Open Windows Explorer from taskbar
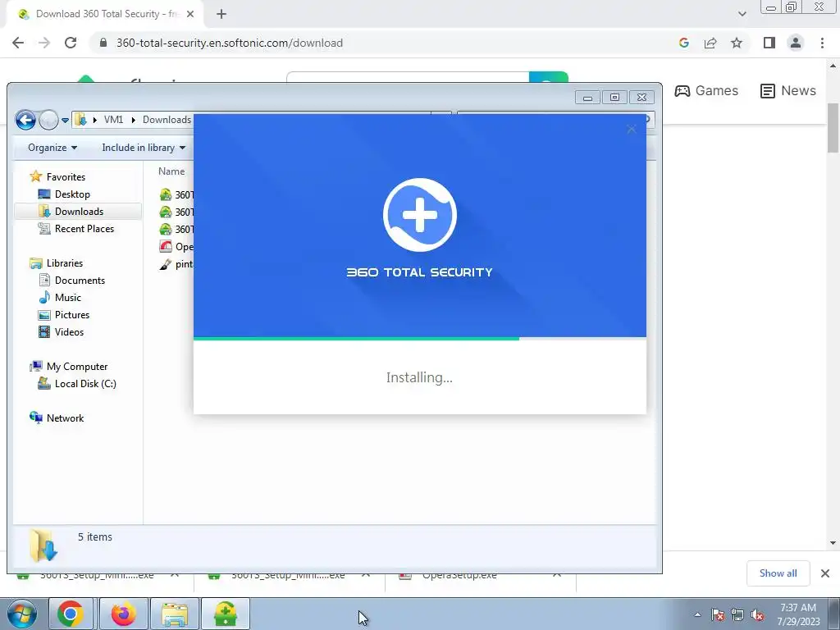Screen dimensions: 840x630 (x=175, y=614)
